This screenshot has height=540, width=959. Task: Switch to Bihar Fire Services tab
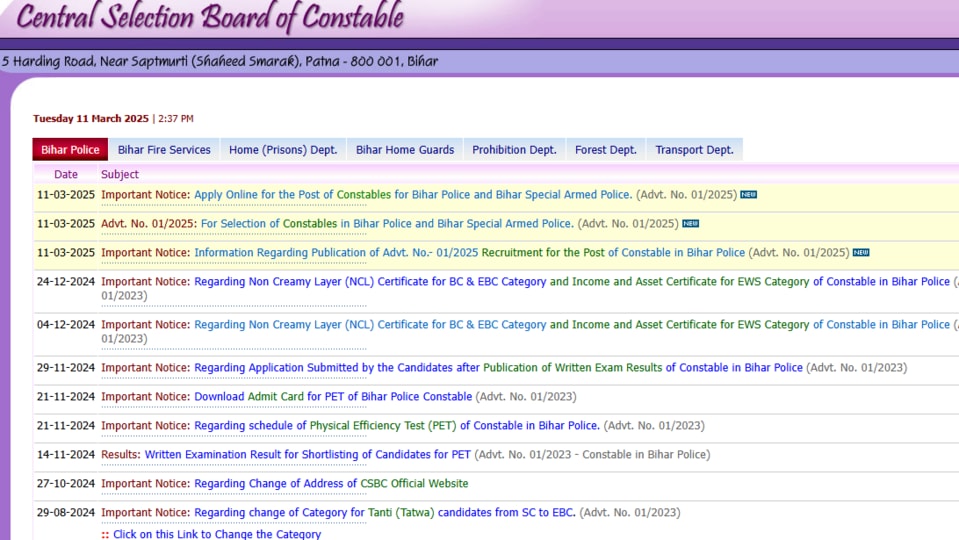click(164, 150)
